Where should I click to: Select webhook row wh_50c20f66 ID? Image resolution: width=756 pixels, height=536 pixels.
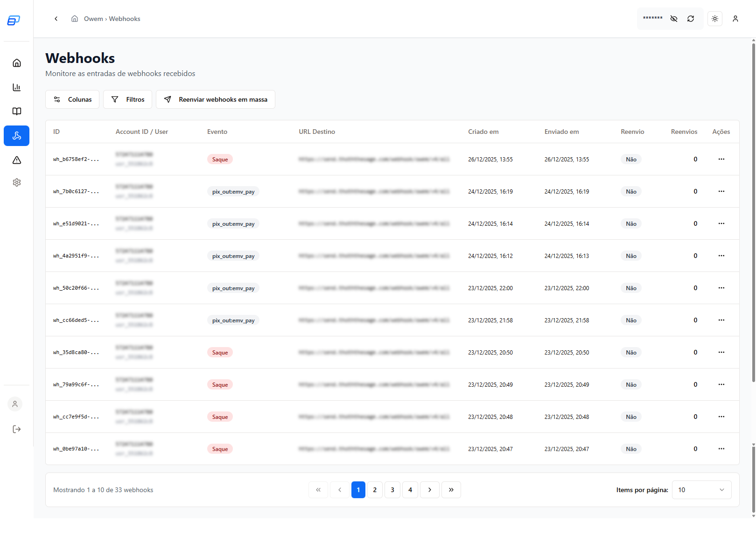tap(76, 288)
